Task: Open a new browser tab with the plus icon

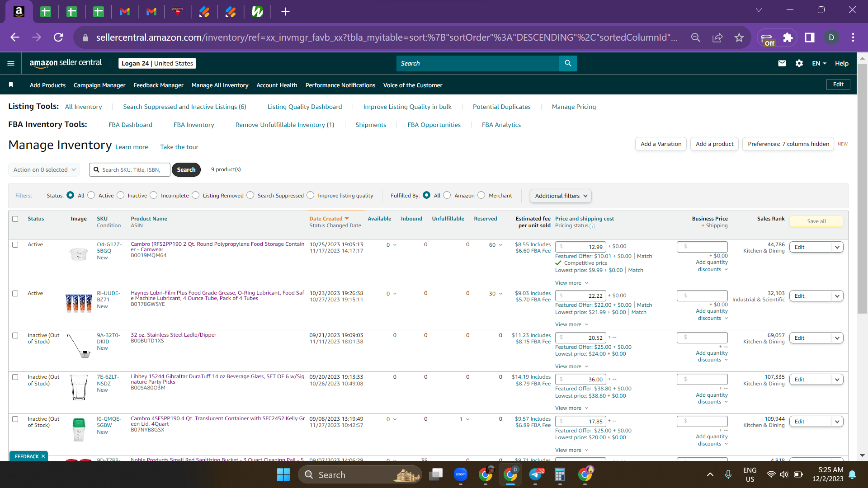Action: (285, 12)
